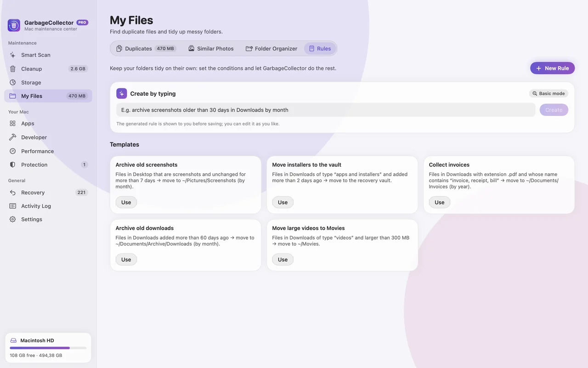Click the "Mac maintenance center" subtitle

point(51,29)
